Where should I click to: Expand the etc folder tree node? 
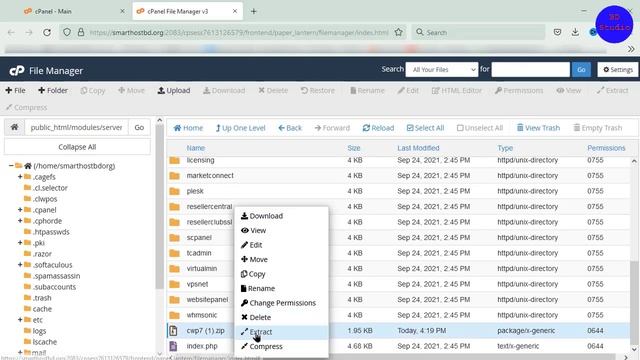[20, 320]
